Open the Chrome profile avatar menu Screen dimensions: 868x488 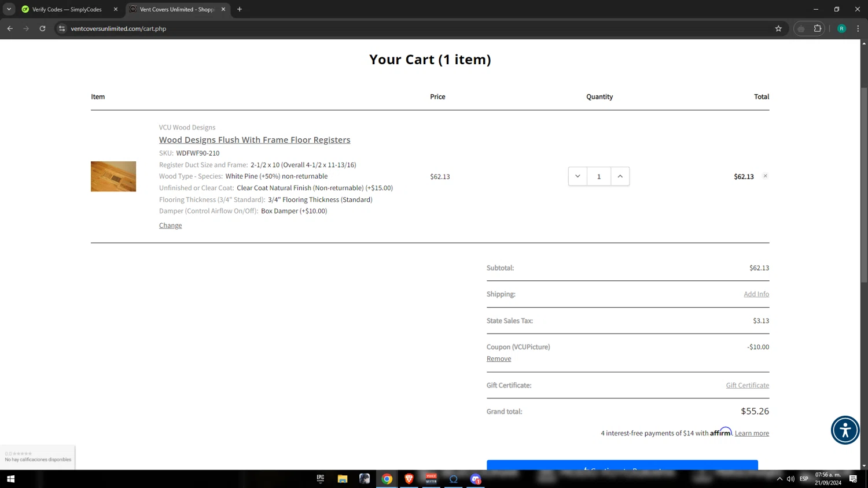pyautogui.click(x=841, y=28)
